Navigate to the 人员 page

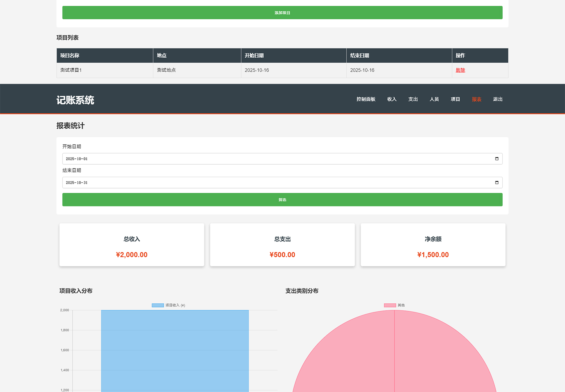[x=434, y=99]
